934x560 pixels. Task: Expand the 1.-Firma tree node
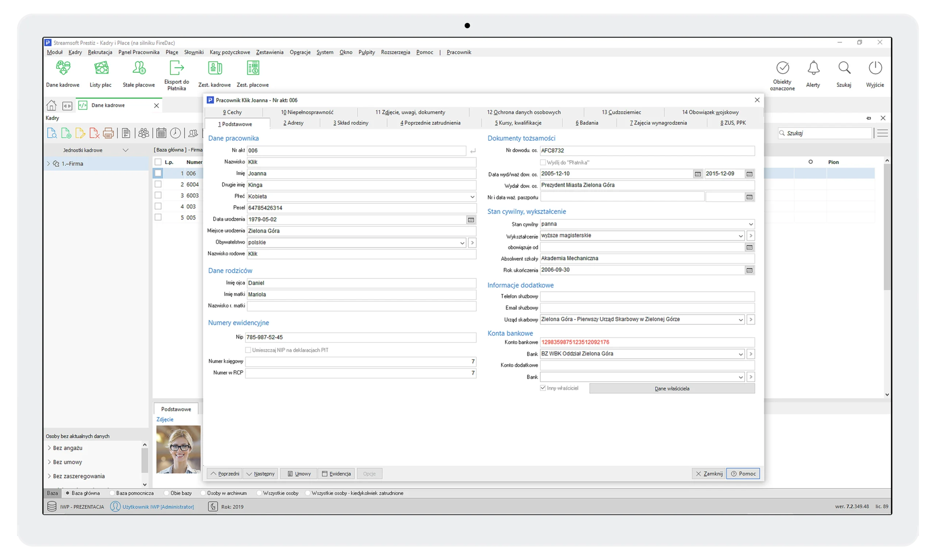coord(48,164)
